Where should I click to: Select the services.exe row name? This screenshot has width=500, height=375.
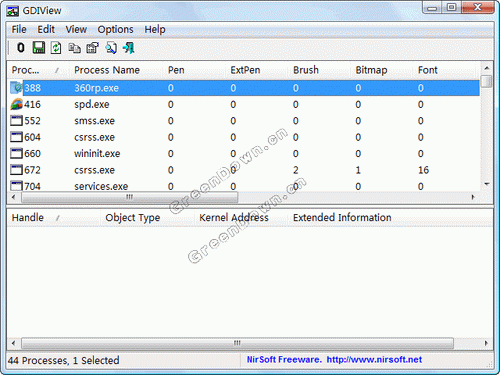101,186
